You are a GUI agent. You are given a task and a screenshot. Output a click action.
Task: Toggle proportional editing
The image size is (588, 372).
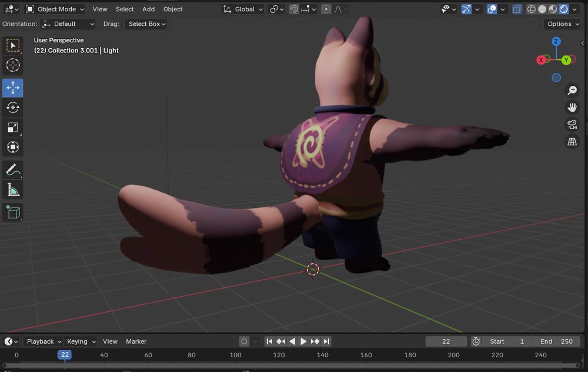coord(326,9)
